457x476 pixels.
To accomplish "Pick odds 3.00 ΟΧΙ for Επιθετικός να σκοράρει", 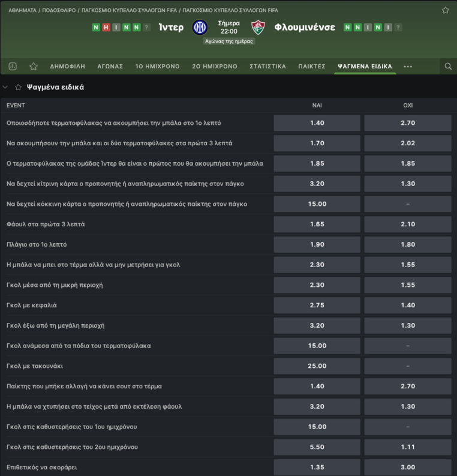I will pos(408,467).
